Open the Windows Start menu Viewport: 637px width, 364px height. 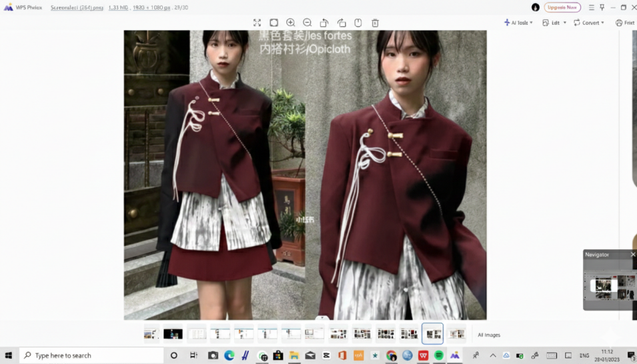click(x=8, y=355)
